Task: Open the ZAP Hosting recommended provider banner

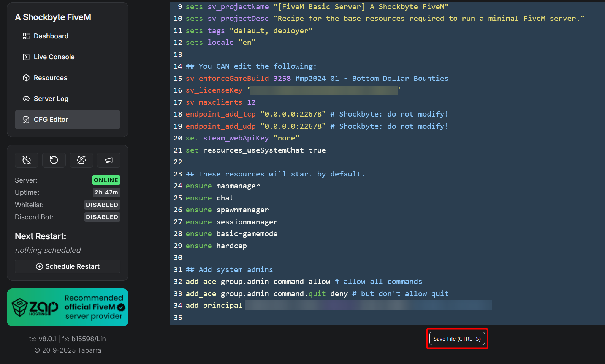Action: coord(68,307)
